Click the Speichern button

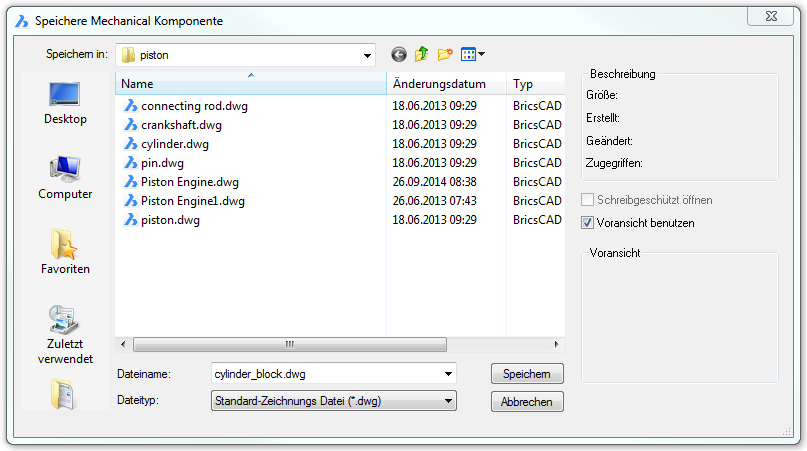pyautogui.click(x=527, y=374)
